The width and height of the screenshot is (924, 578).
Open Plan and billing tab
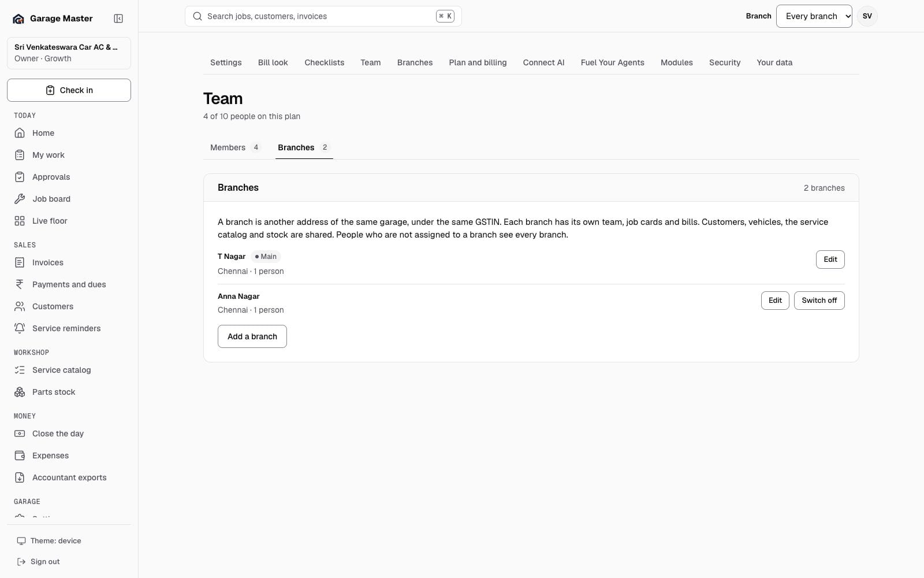tap(478, 62)
